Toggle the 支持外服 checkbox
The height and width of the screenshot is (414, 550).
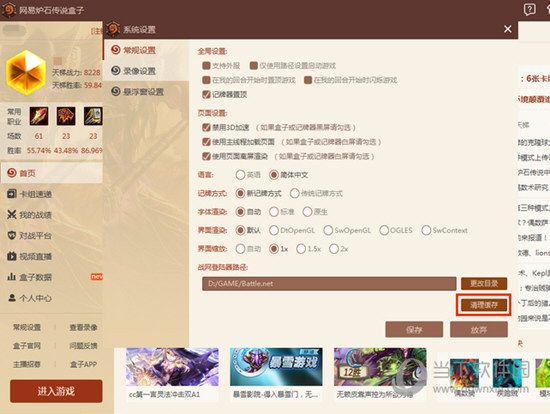pos(206,66)
